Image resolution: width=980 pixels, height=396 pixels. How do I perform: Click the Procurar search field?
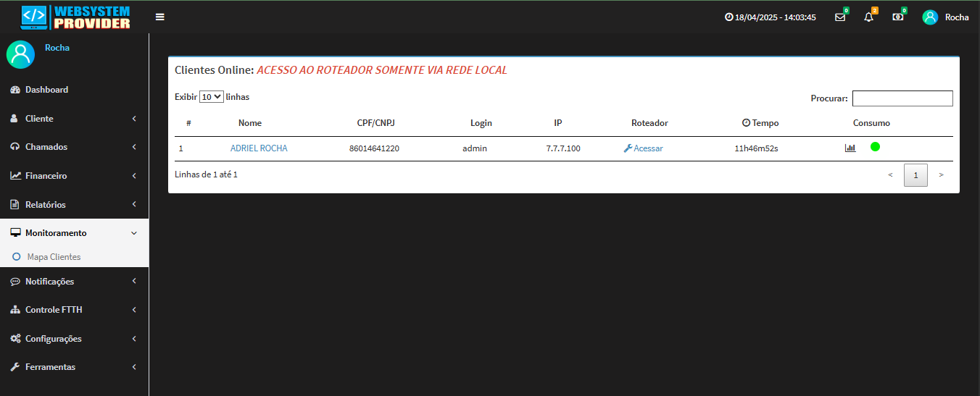pos(902,98)
